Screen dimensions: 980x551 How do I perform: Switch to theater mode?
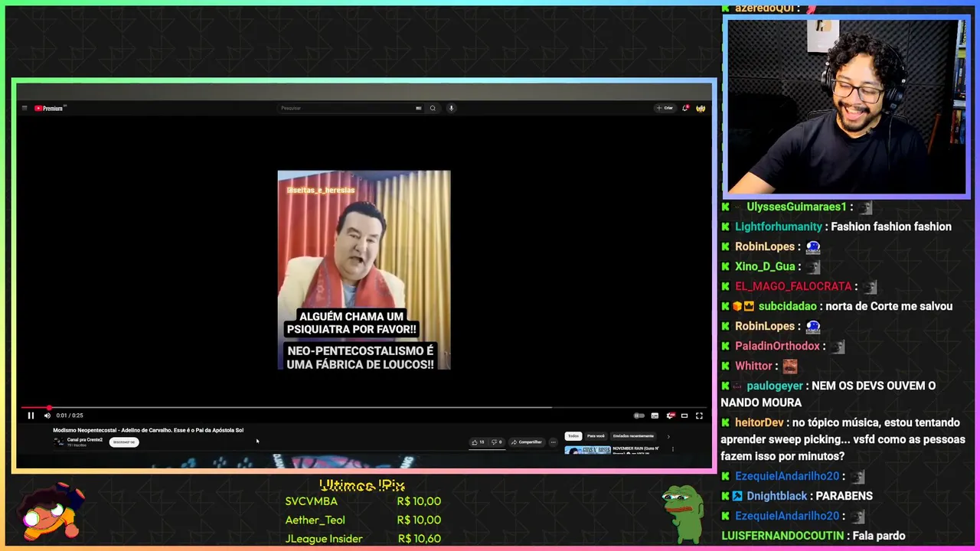(x=684, y=416)
